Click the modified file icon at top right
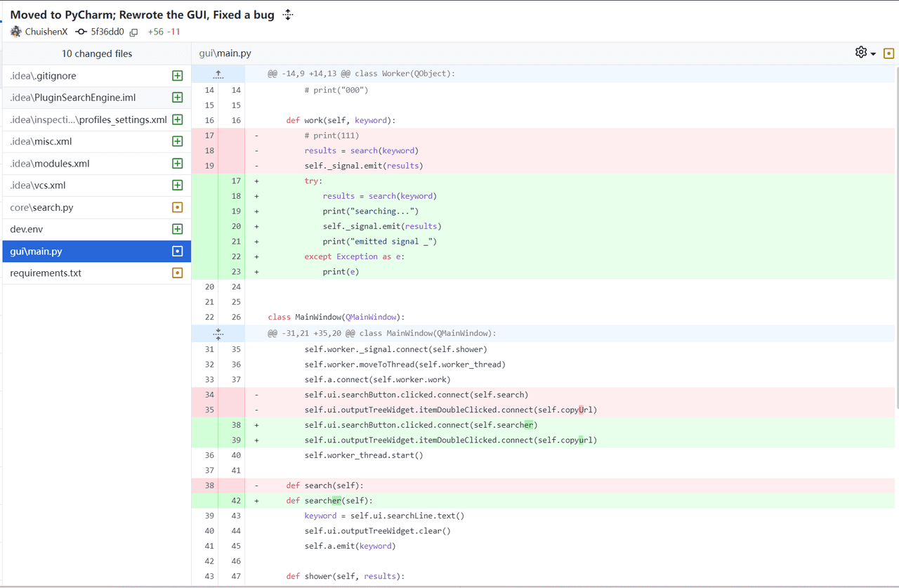 pos(888,53)
